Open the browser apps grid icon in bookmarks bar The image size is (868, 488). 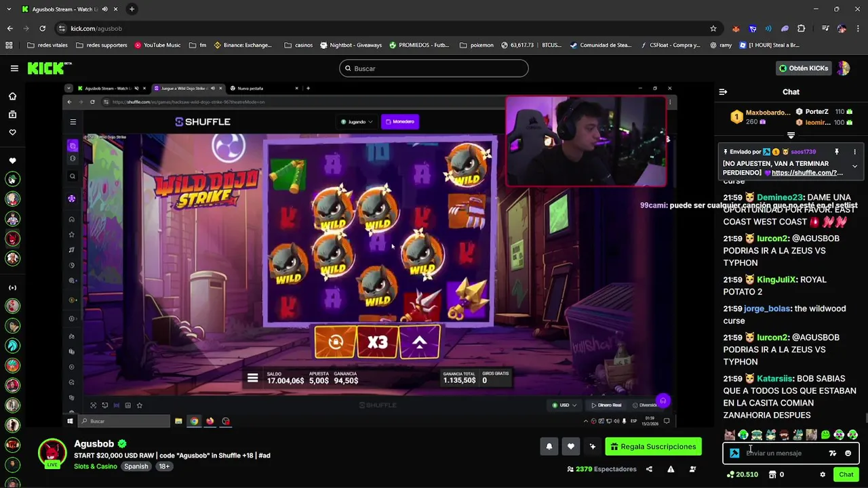9,45
